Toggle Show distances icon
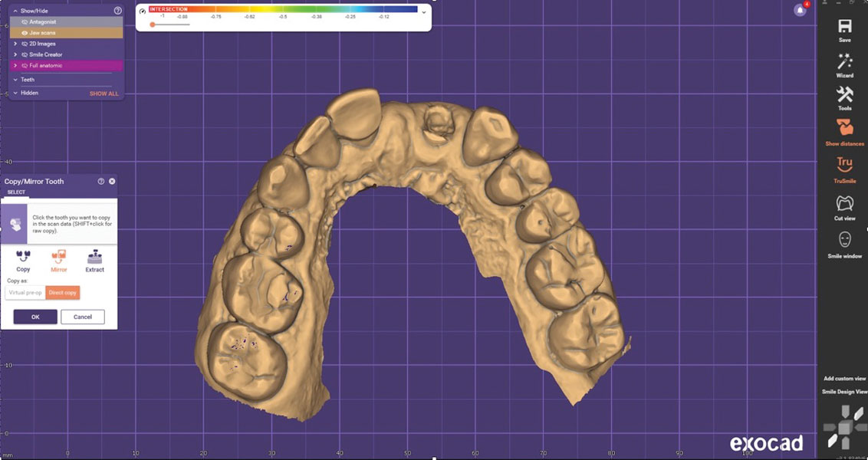 [x=844, y=129]
